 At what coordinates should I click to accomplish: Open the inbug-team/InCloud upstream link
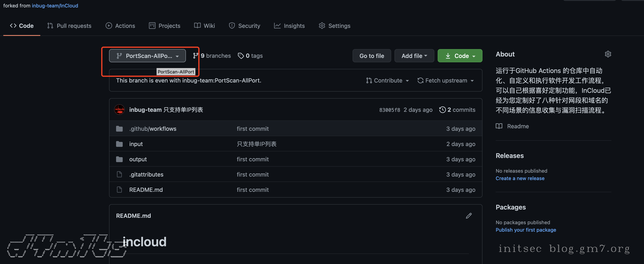coord(55,6)
